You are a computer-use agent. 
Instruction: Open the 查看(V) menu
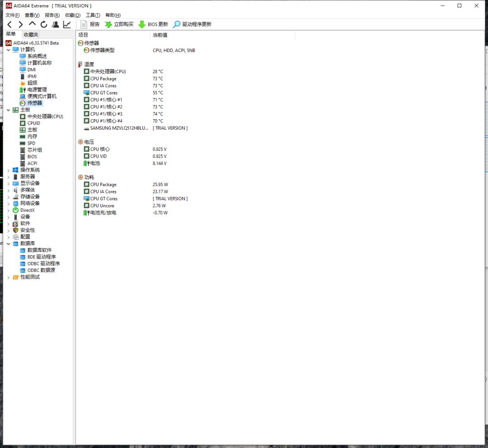32,15
